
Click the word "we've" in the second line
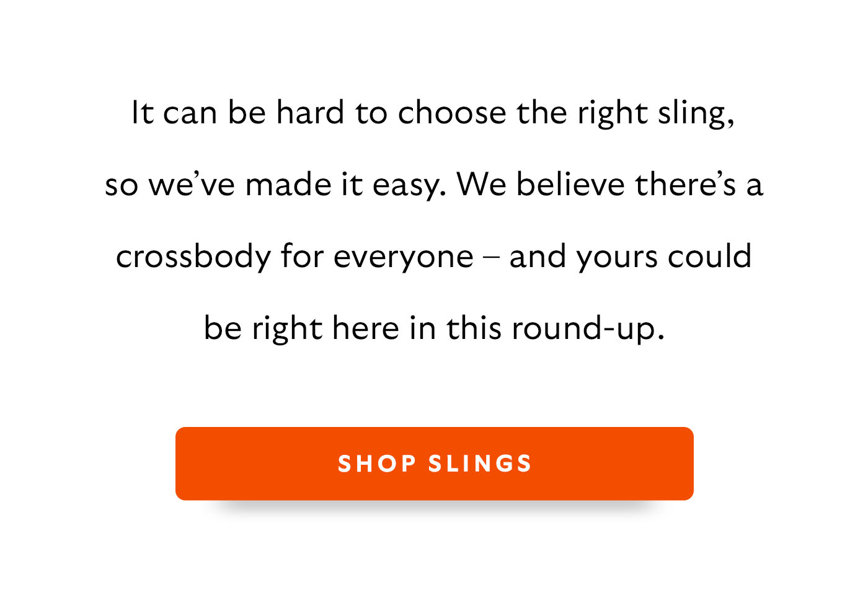(192, 185)
